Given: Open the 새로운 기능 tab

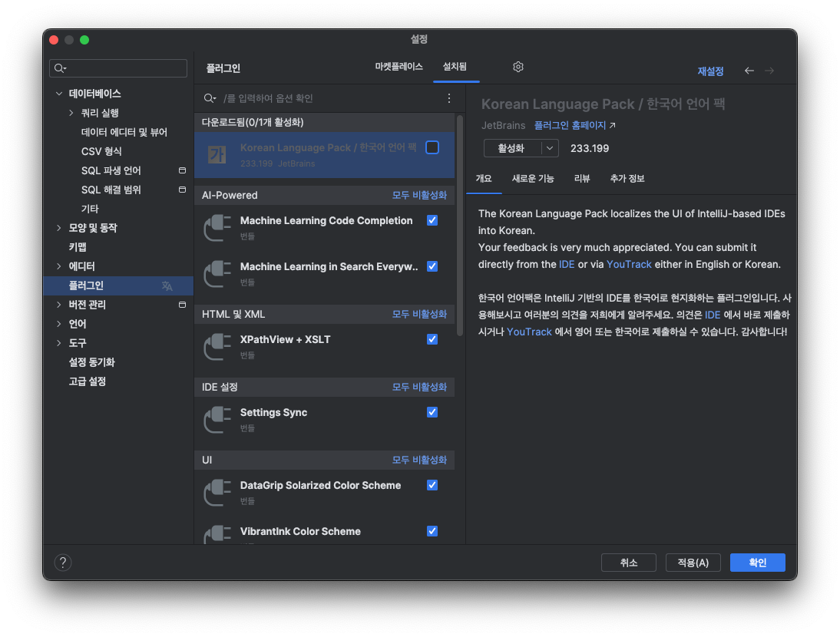Looking at the screenshot, I should tap(533, 178).
